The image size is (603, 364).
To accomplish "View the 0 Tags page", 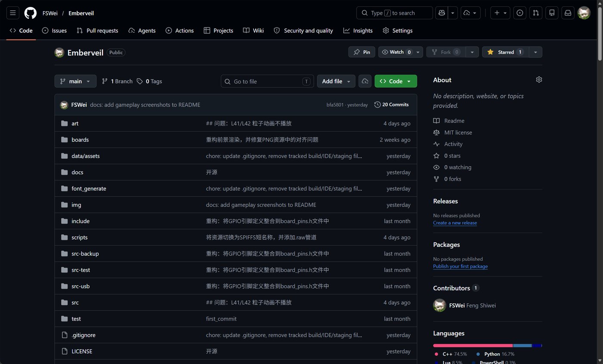I will pyautogui.click(x=149, y=81).
